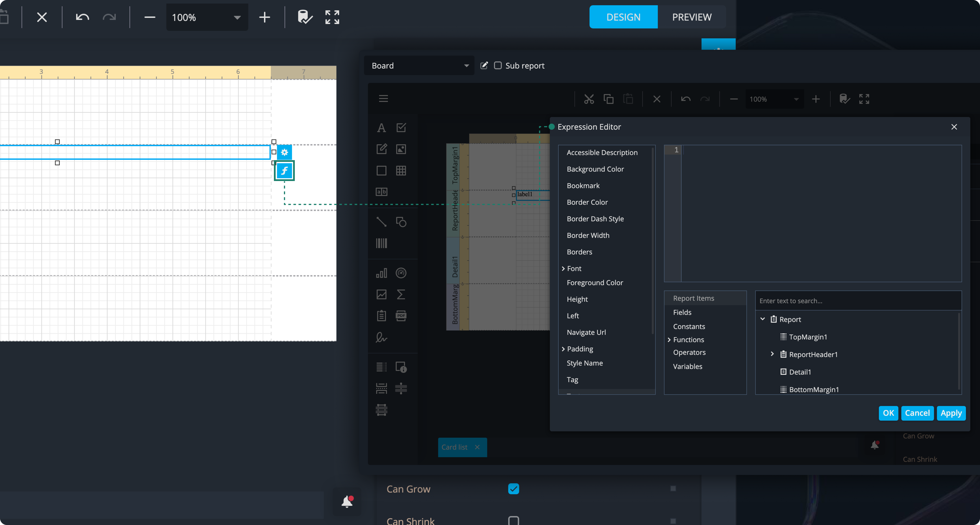Viewport: 980px width, 525px height.
Task: Switch to the PREVIEW tab
Action: (692, 17)
